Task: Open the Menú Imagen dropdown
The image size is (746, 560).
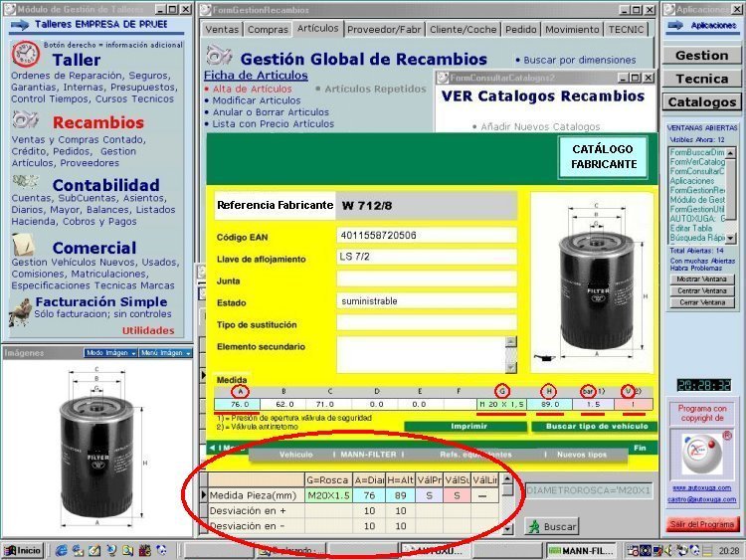Action: point(165,353)
